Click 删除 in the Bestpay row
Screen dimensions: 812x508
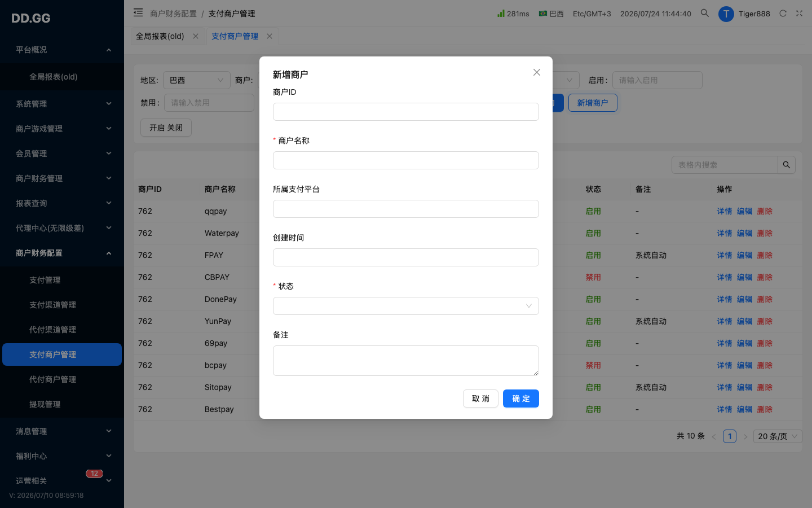pyautogui.click(x=765, y=409)
